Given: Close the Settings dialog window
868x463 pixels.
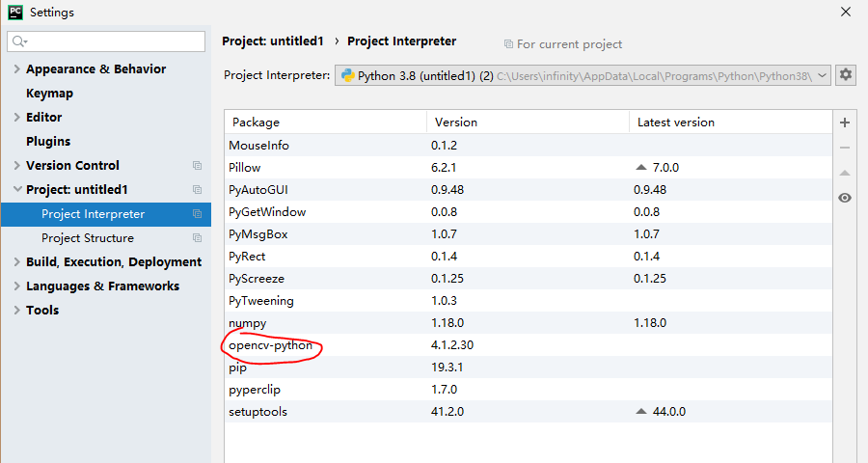Looking at the screenshot, I should coord(845,12).
